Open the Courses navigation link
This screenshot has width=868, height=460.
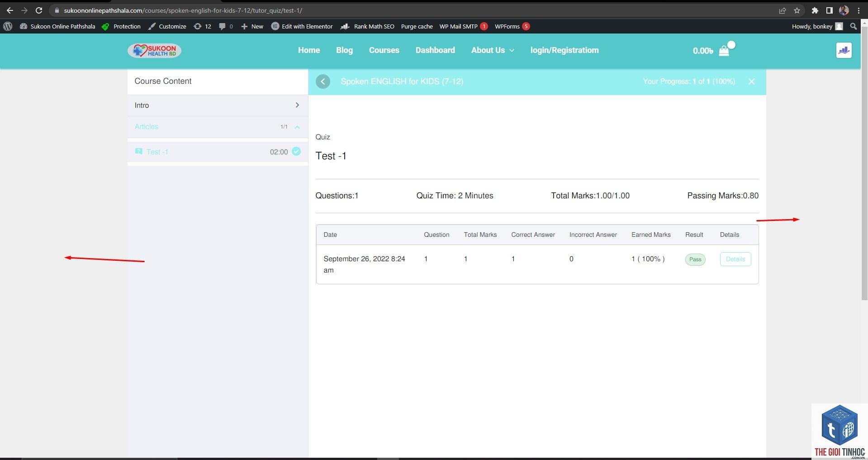[x=384, y=50]
